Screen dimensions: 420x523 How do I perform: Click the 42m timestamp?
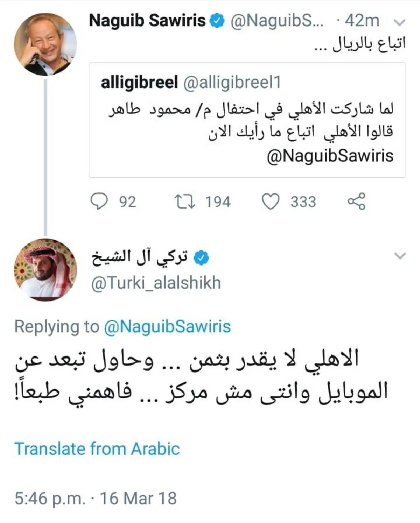click(x=362, y=21)
